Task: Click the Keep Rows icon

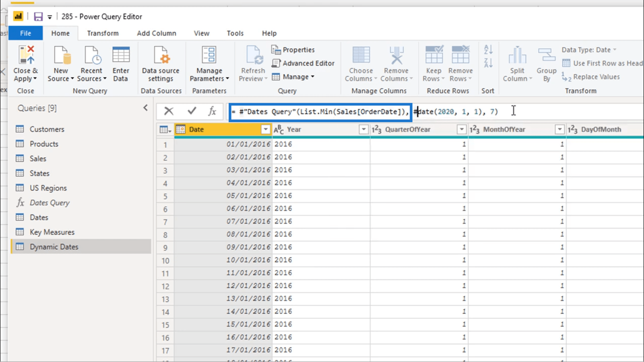Action: [x=434, y=55]
